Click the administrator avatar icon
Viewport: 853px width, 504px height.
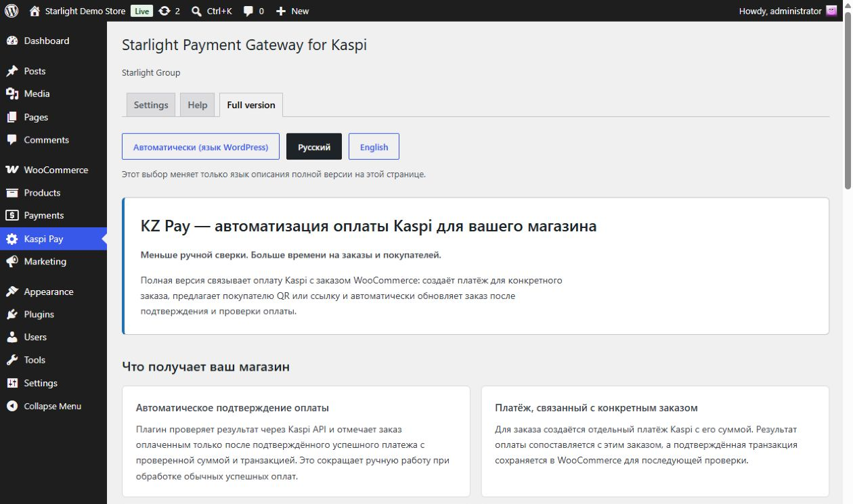click(832, 11)
